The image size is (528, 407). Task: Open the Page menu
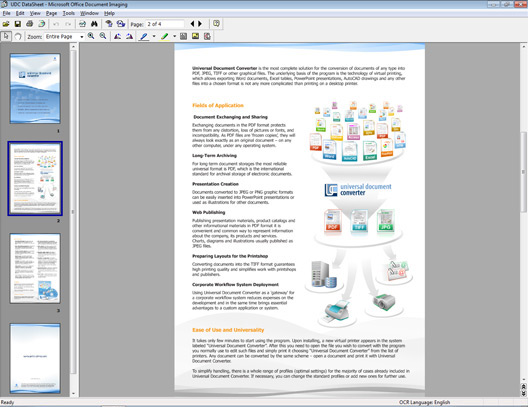[x=52, y=13]
